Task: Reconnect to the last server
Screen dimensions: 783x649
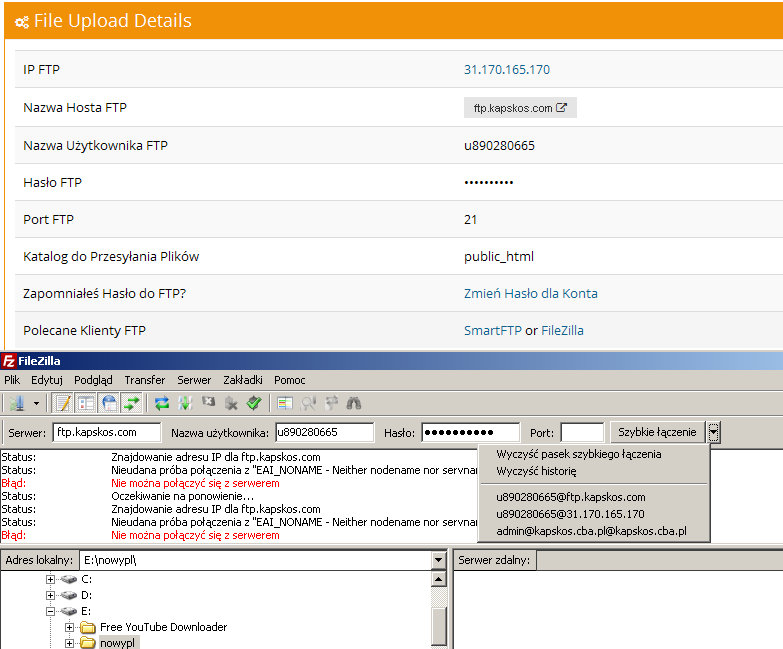Action: pos(254,403)
